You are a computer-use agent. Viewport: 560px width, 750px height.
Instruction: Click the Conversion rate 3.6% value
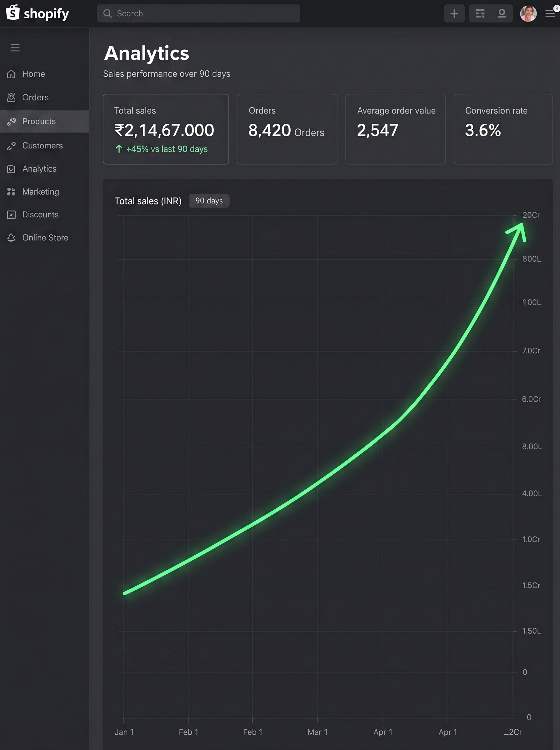(483, 131)
